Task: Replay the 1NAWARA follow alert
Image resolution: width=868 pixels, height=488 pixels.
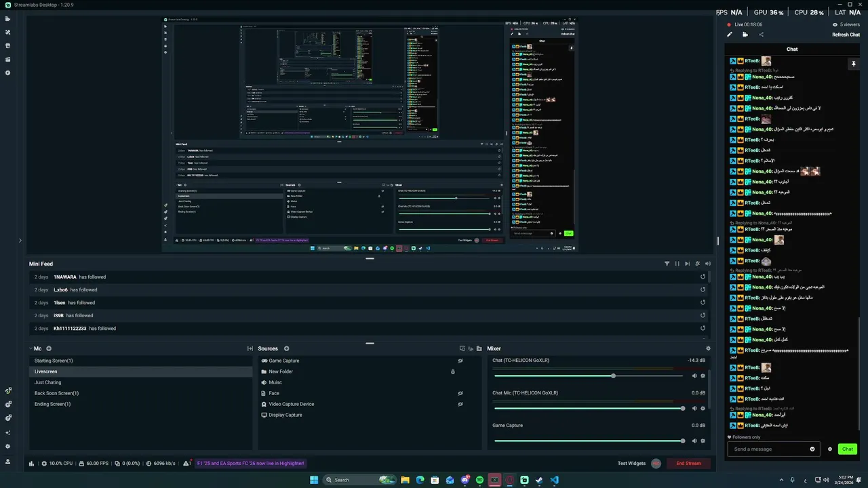Action: [703, 277]
